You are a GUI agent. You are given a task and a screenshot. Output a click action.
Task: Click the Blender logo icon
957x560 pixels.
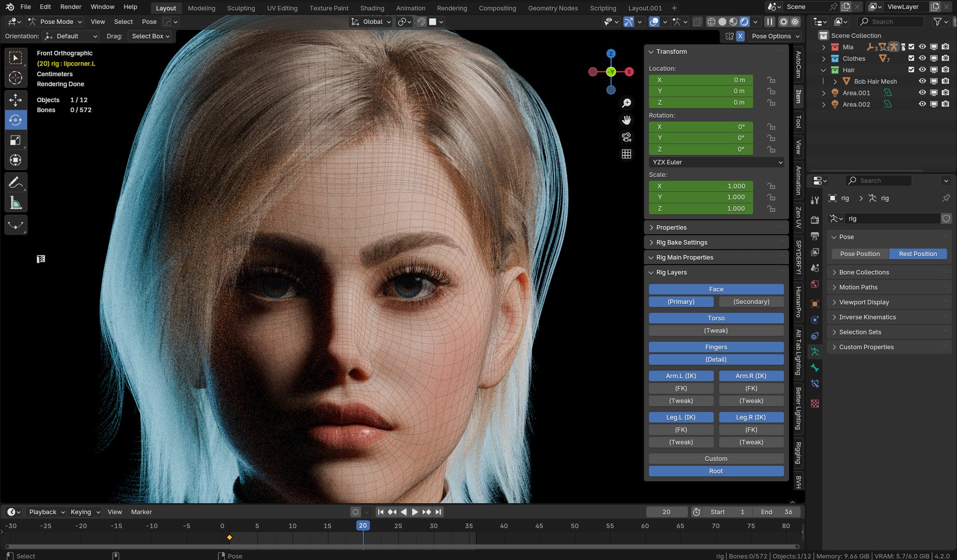point(10,7)
